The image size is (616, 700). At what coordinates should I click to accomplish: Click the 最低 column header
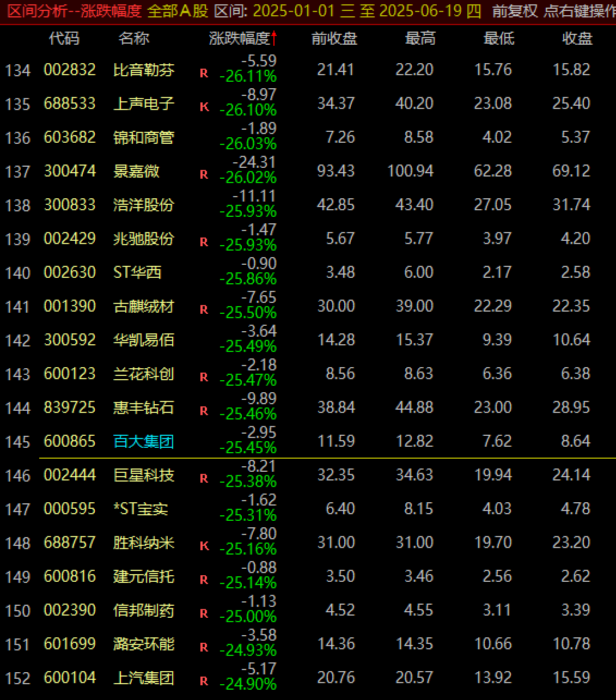[499, 38]
